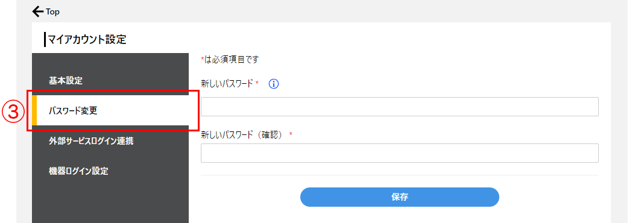Click the blue 保存 button
This screenshot has width=644, height=223.
coord(400,197)
